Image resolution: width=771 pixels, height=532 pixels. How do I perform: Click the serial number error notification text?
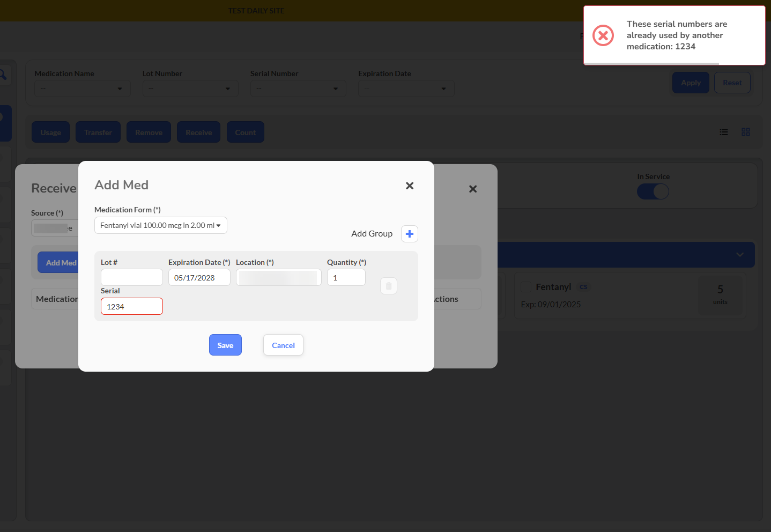(677, 35)
